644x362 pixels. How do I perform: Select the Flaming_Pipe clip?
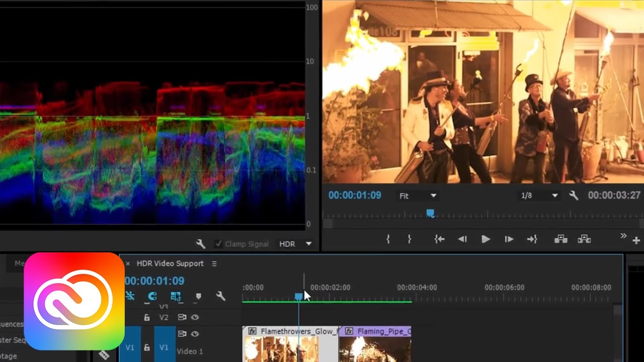pyautogui.click(x=375, y=344)
